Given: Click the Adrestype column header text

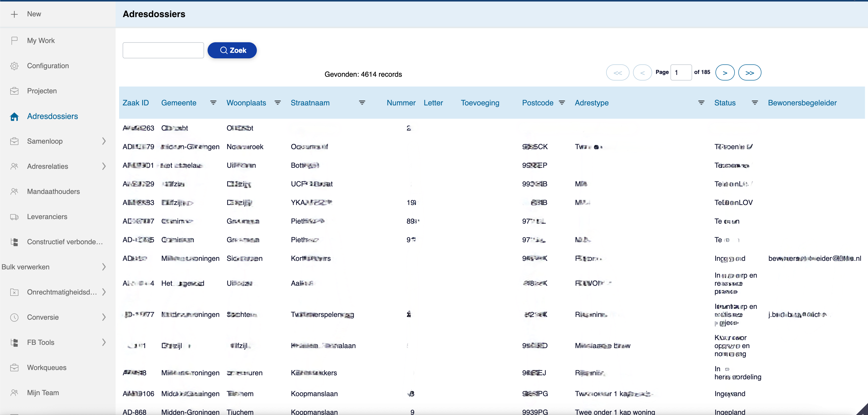Looking at the screenshot, I should pos(592,103).
